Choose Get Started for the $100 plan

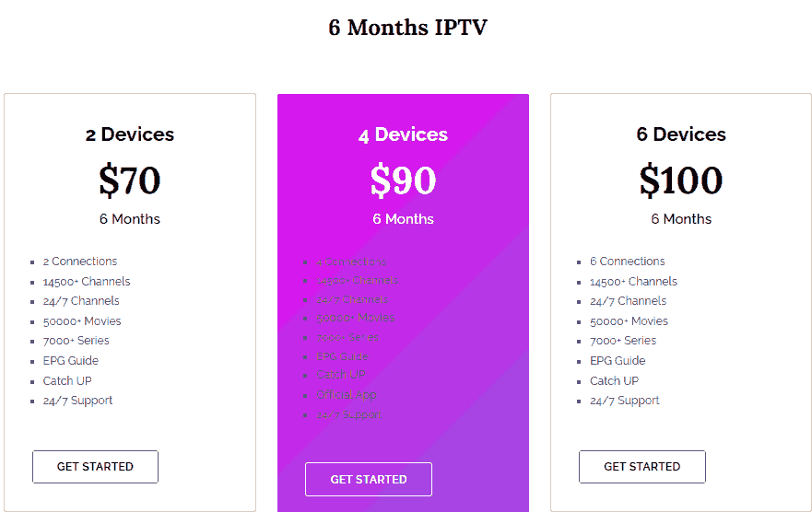click(641, 467)
